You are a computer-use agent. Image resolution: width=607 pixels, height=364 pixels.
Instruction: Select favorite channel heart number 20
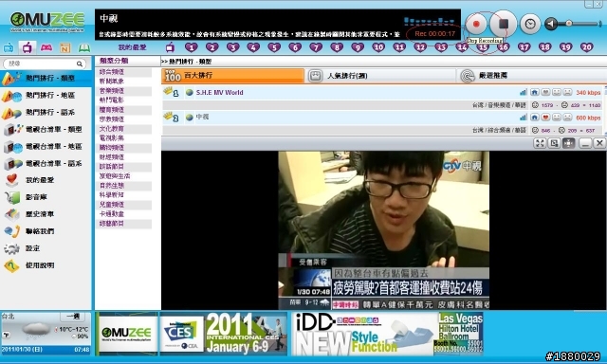[x=587, y=47]
